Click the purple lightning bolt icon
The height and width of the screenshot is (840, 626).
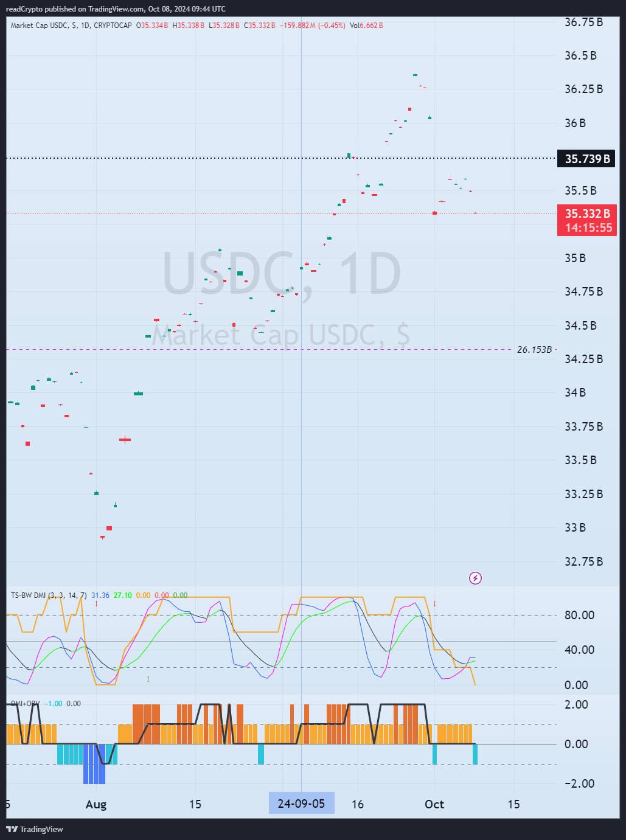(476, 578)
